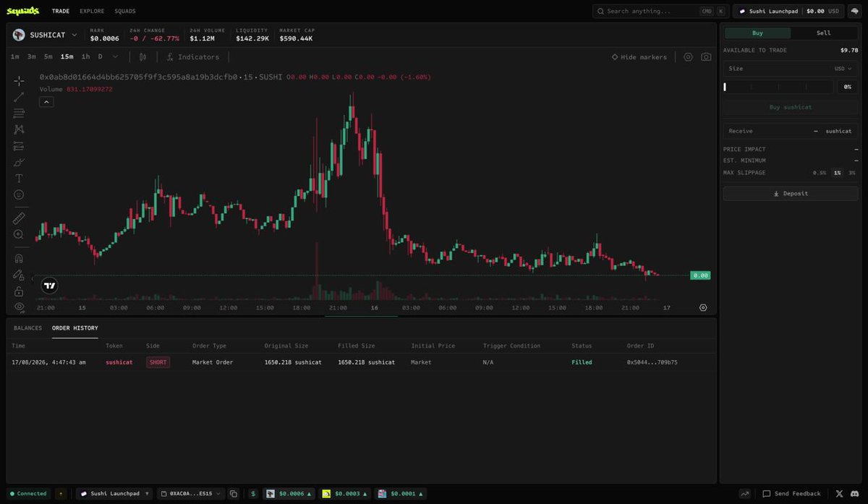Open chart settings hexagon icon
This screenshot has width=868, height=504.
point(688,57)
